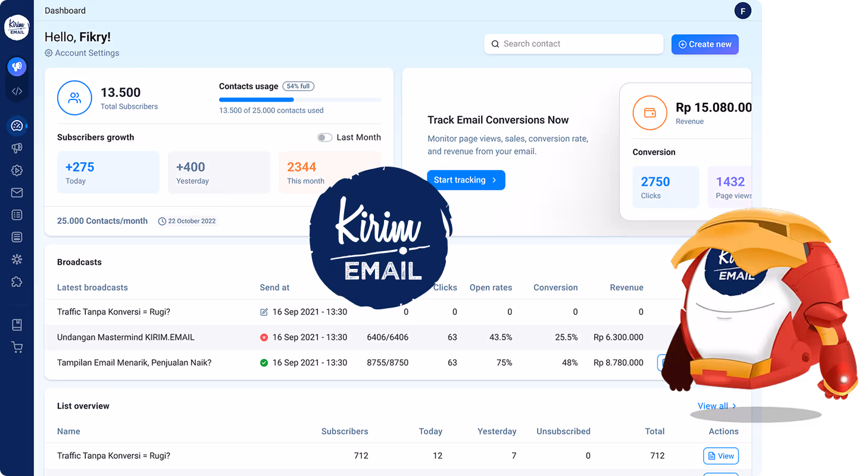Click the Start tracking arrow button
868x476 pixels.
(x=466, y=180)
